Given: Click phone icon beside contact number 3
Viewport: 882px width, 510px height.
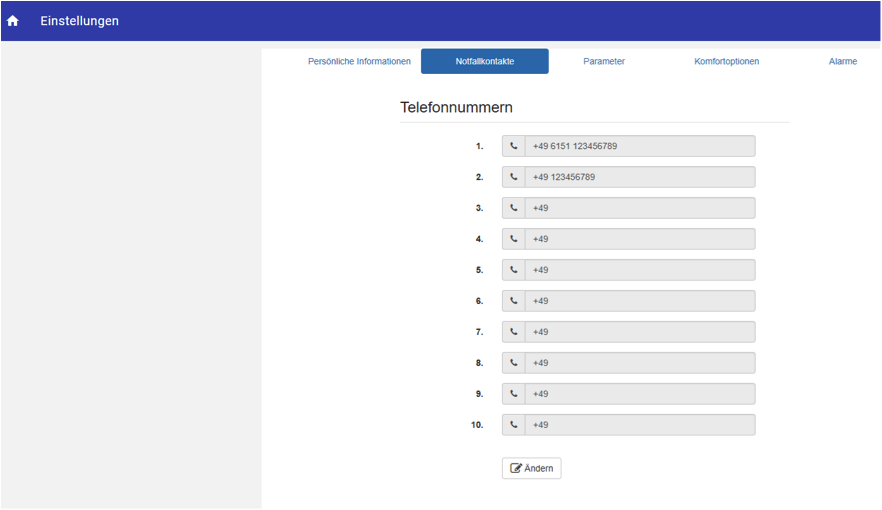Looking at the screenshot, I should click(514, 208).
